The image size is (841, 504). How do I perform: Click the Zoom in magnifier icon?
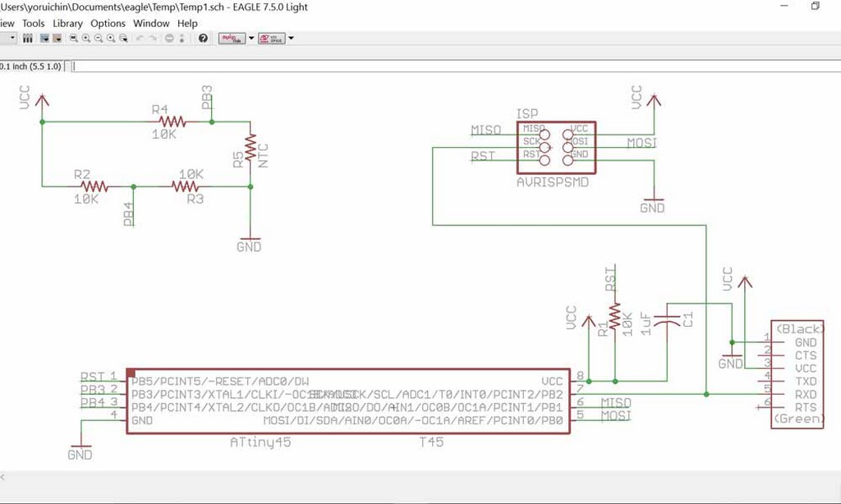(85, 38)
